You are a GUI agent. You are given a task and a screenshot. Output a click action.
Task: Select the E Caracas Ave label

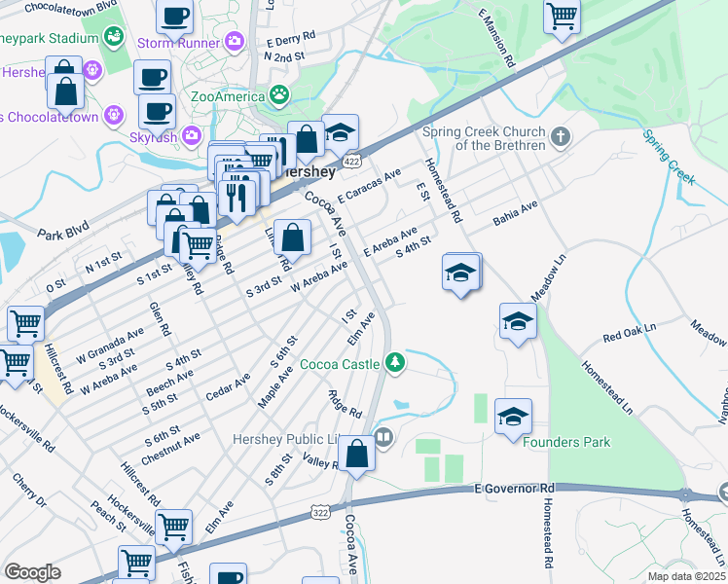pos(369,186)
